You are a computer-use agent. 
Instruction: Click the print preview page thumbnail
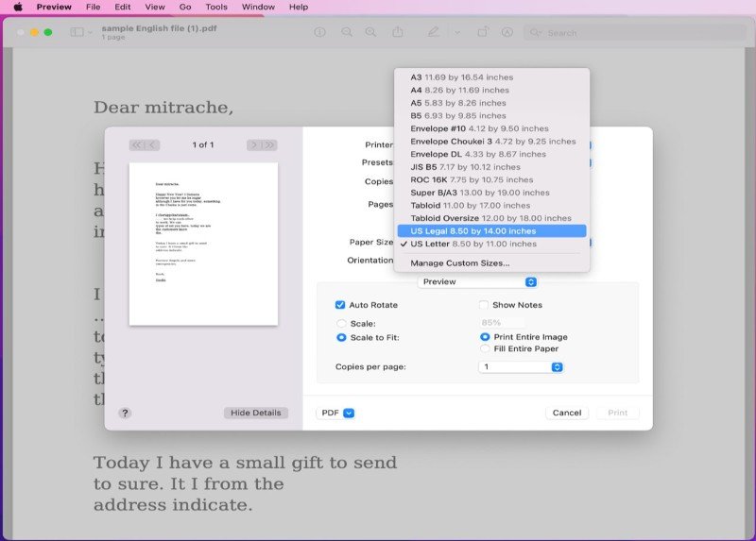click(x=203, y=245)
